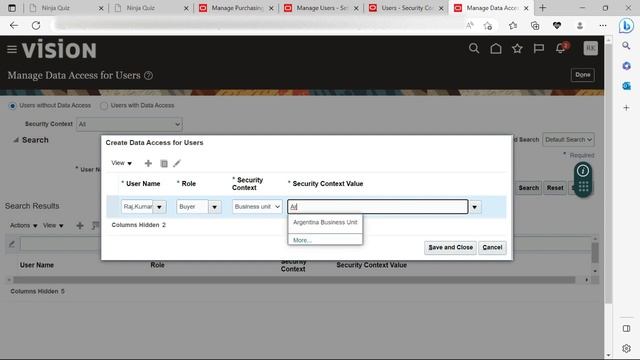This screenshot has width=640, height=360.
Task: Click help icon beside Manage Data Access title
Action: 149,76
